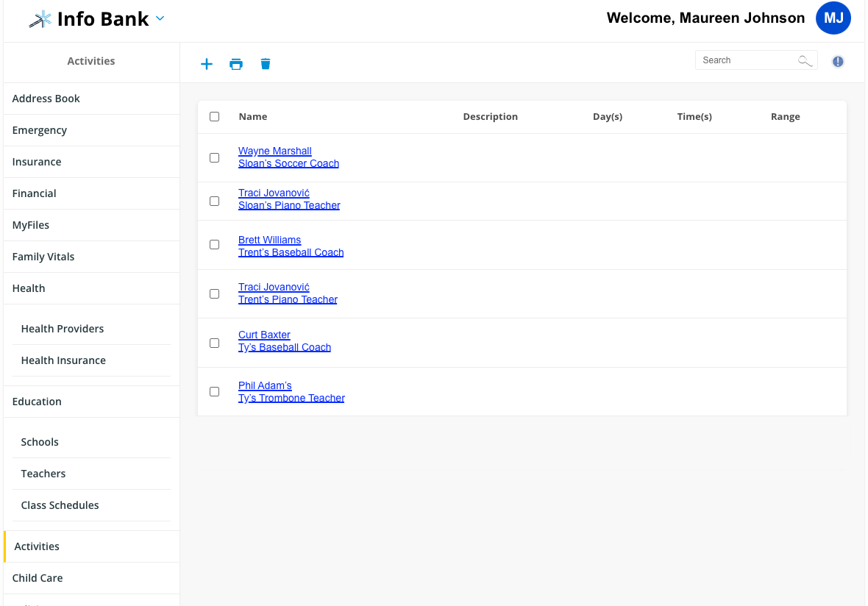Viewport: 868px width, 606px height.
Task: Click the Name column header
Action: coord(253,117)
